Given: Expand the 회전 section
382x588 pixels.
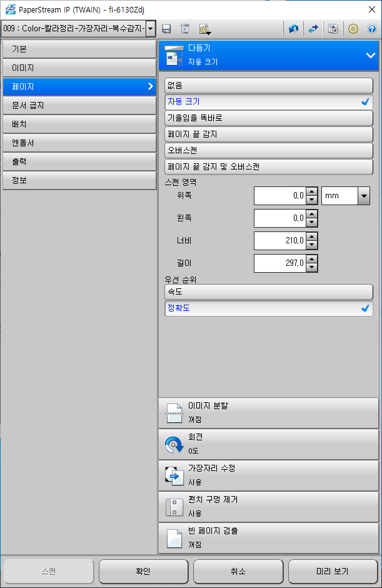Looking at the screenshot, I should point(268,444).
